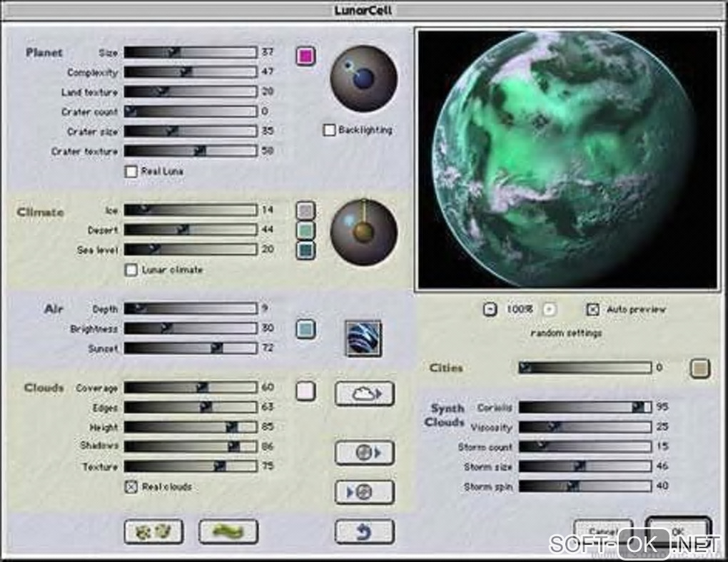
Task: Click the OK button
Action: 678,531
